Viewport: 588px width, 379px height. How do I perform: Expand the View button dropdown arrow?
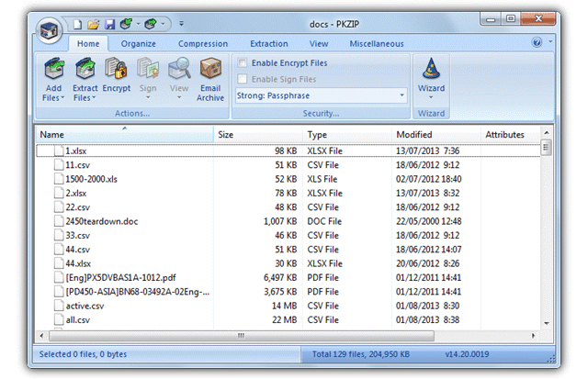coord(179,98)
